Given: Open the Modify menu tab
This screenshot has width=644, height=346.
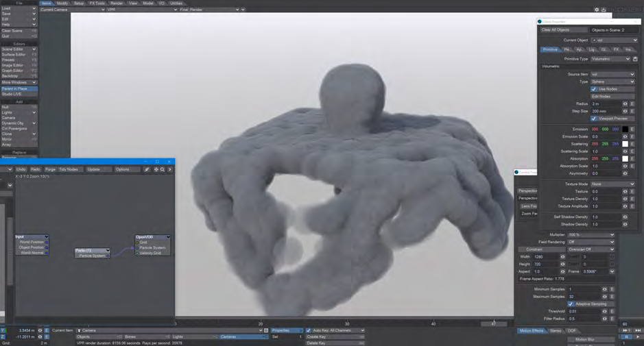Looking at the screenshot, I should click(62, 3).
